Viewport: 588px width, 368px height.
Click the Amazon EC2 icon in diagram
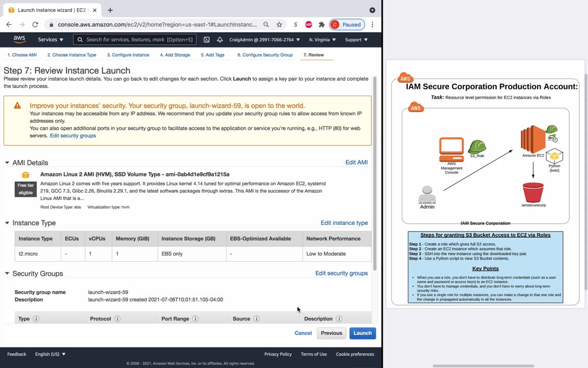click(533, 139)
